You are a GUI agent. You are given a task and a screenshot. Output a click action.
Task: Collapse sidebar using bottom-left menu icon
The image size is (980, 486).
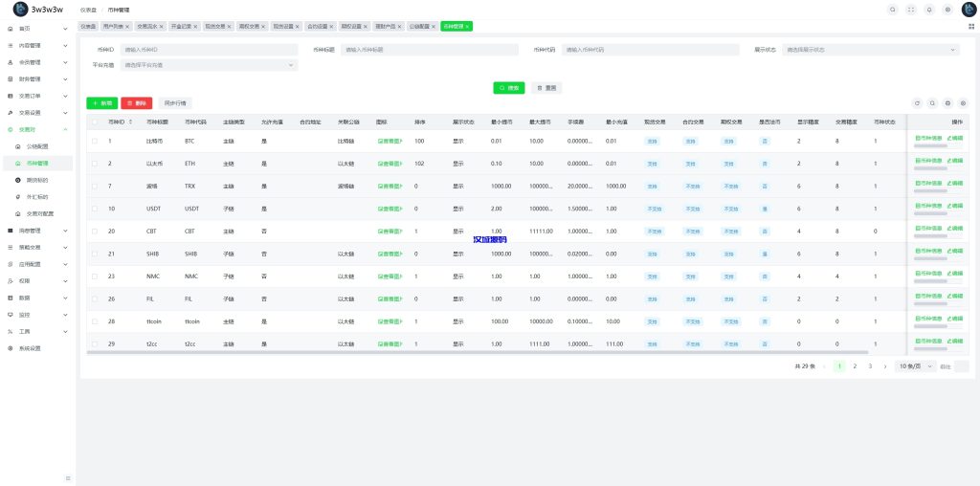(x=67, y=477)
